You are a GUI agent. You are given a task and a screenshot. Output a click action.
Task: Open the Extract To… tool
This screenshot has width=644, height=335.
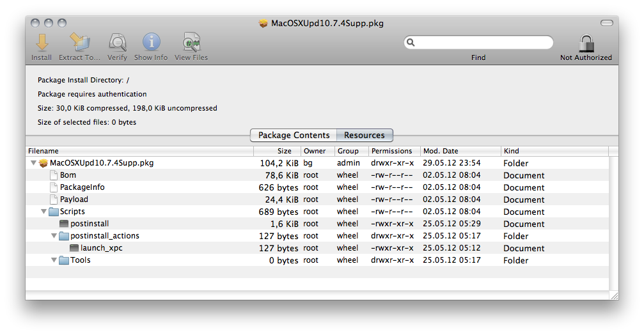80,42
